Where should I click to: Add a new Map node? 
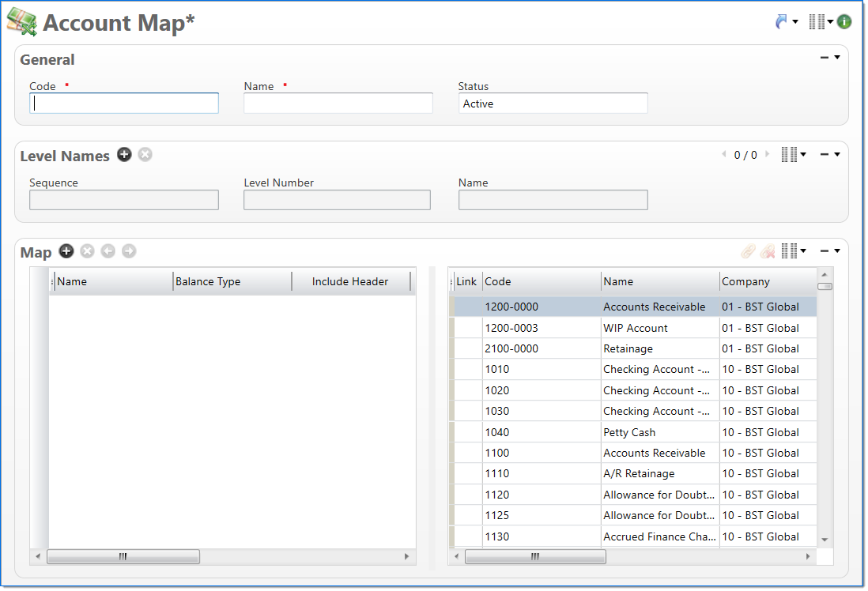[x=66, y=251]
